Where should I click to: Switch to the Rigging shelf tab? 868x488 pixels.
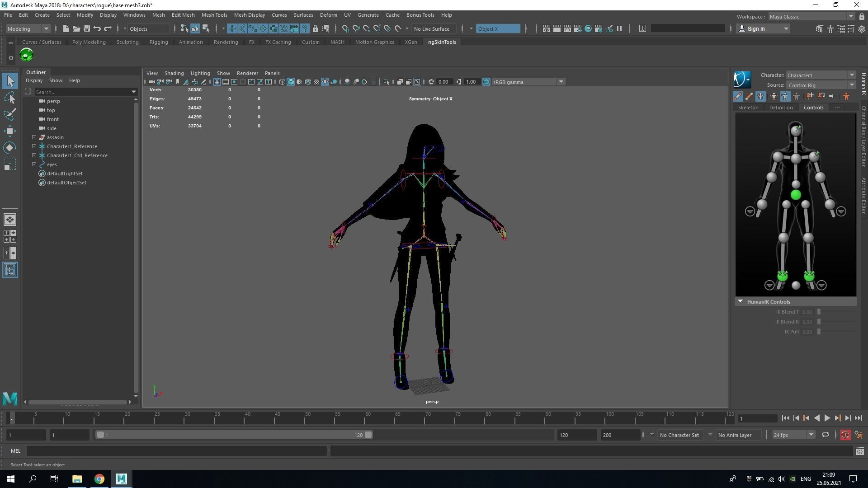coord(159,42)
